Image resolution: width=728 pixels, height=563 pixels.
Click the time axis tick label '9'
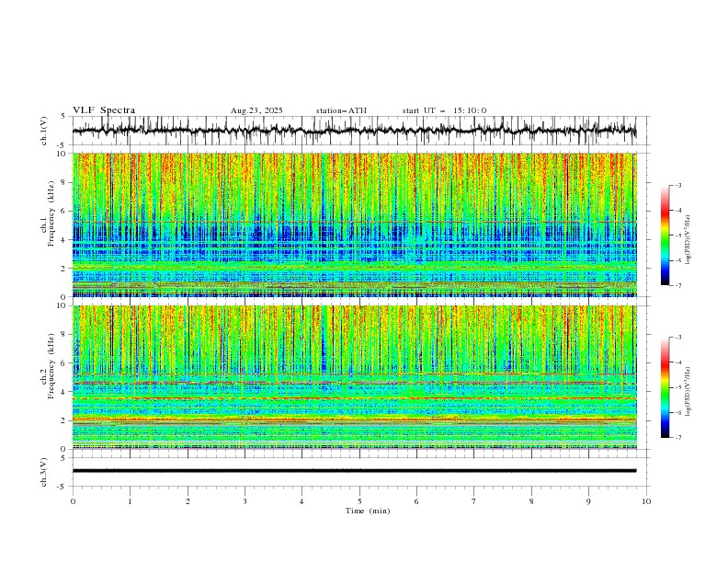[x=588, y=501]
